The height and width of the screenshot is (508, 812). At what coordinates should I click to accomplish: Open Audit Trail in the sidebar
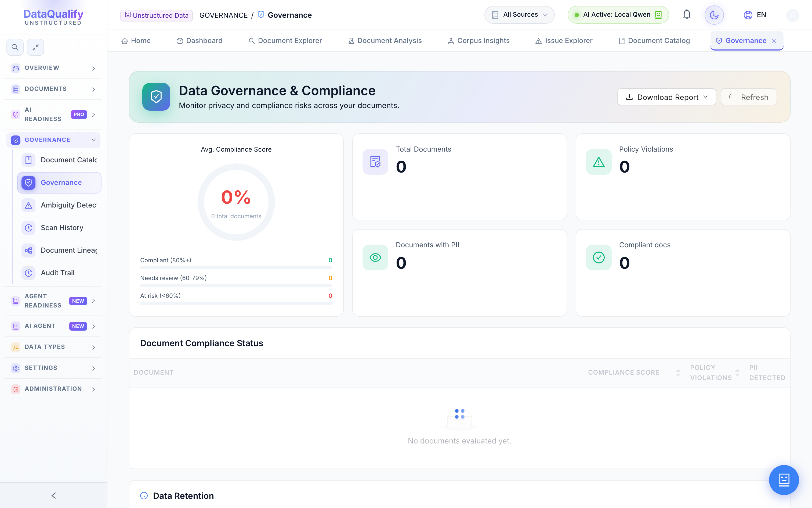(x=59, y=273)
